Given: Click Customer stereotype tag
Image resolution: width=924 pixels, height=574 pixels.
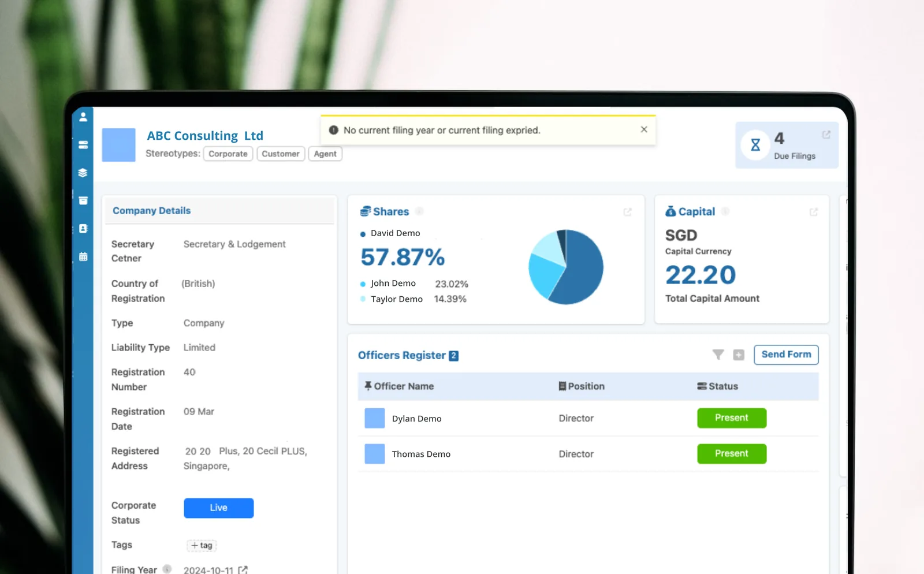Looking at the screenshot, I should [281, 154].
